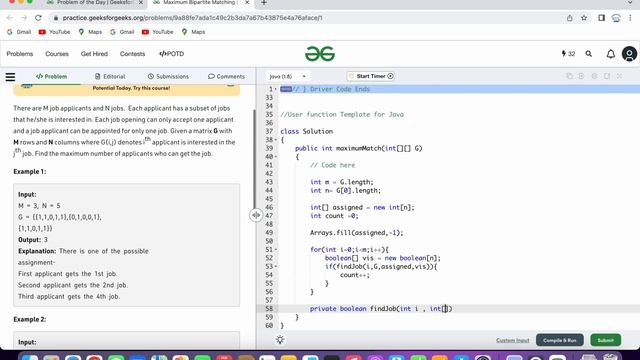
Task: Click browser forward arrow
Action: (24, 18)
